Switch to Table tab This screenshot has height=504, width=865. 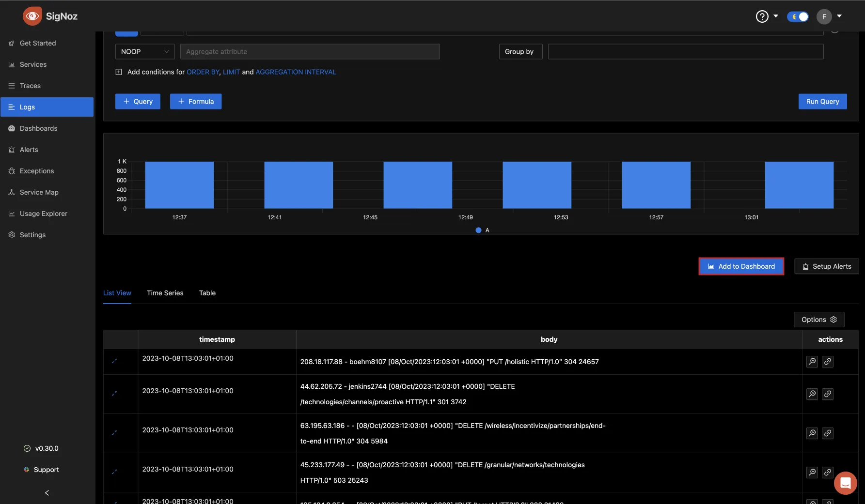click(207, 293)
